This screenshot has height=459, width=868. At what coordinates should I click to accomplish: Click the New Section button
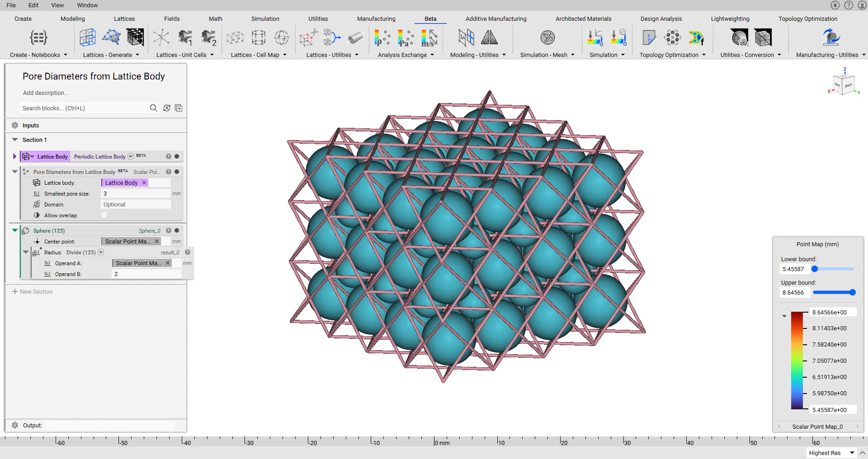coord(32,291)
